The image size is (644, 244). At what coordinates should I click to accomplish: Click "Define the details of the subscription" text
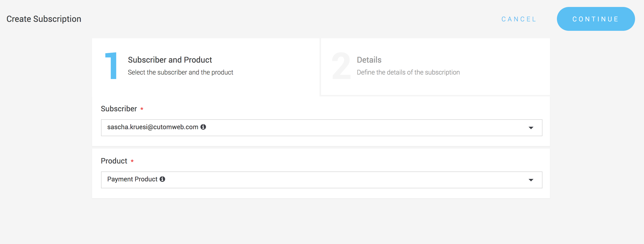(x=408, y=72)
